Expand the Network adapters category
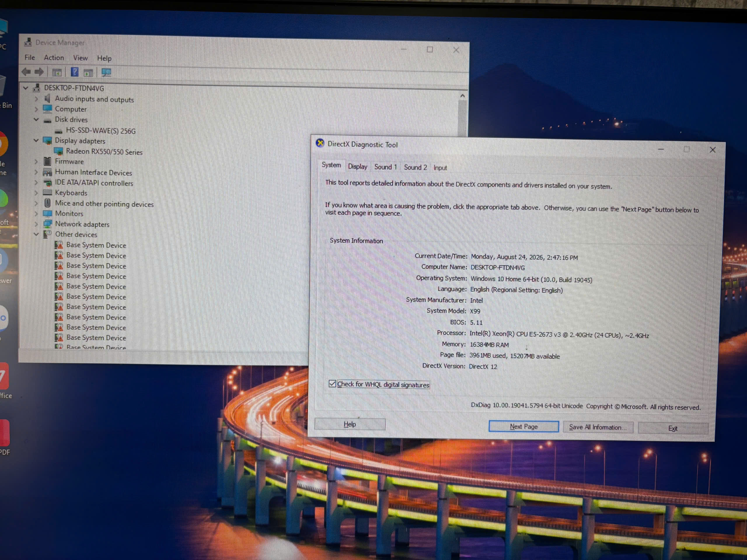Viewport: 747px width, 560px height. pyautogui.click(x=36, y=224)
